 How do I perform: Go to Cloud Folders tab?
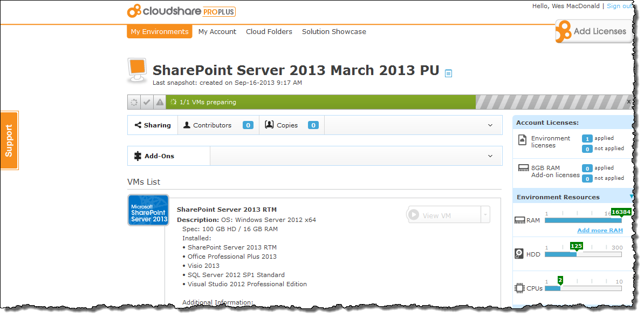tap(269, 32)
